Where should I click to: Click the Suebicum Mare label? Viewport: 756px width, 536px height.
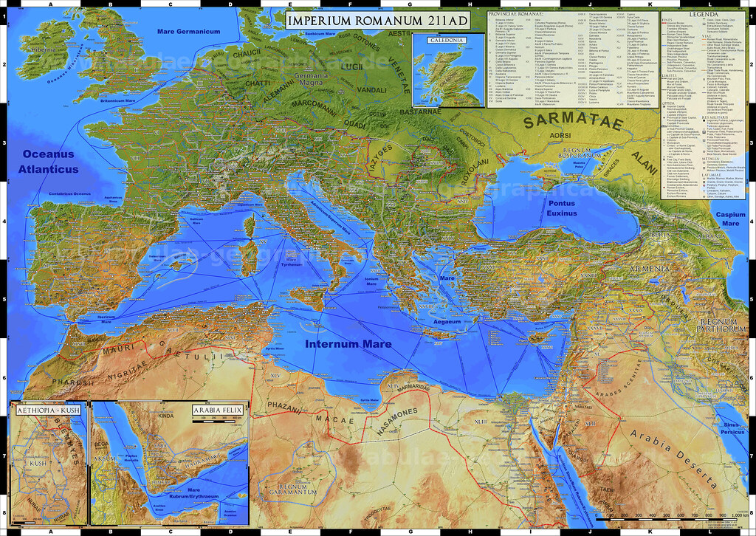(320, 34)
